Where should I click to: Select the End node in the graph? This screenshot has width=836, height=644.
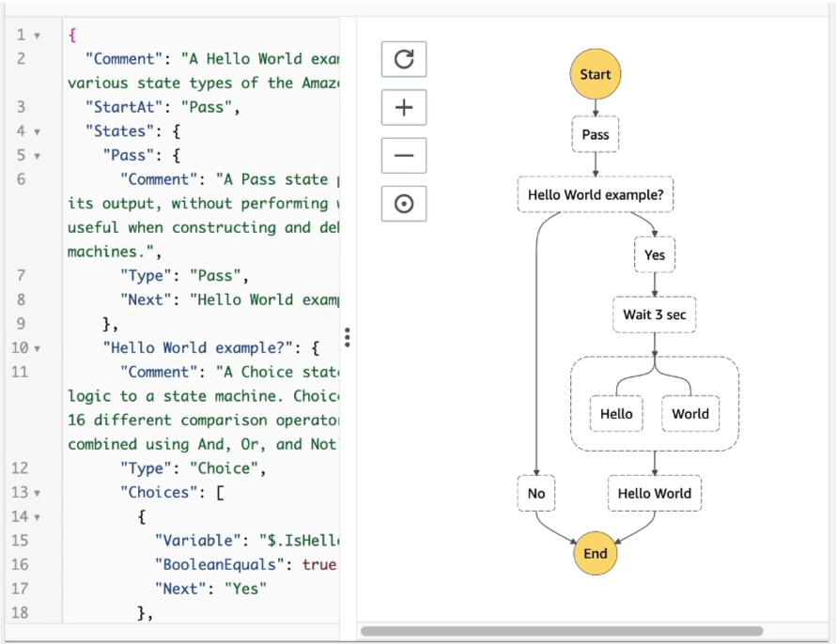pos(595,554)
